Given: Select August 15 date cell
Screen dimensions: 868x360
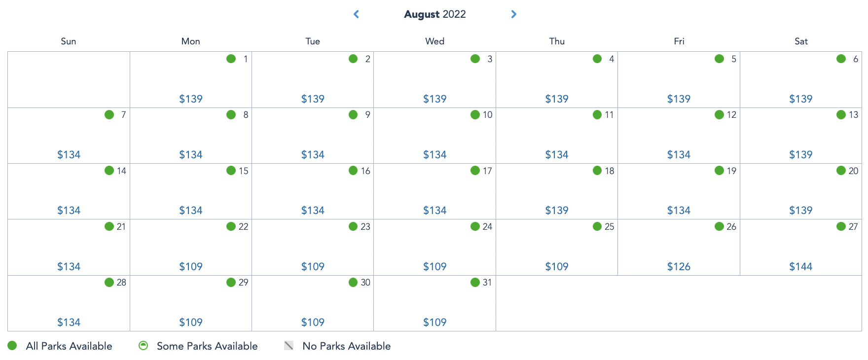Looking at the screenshot, I should click(191, 191).
